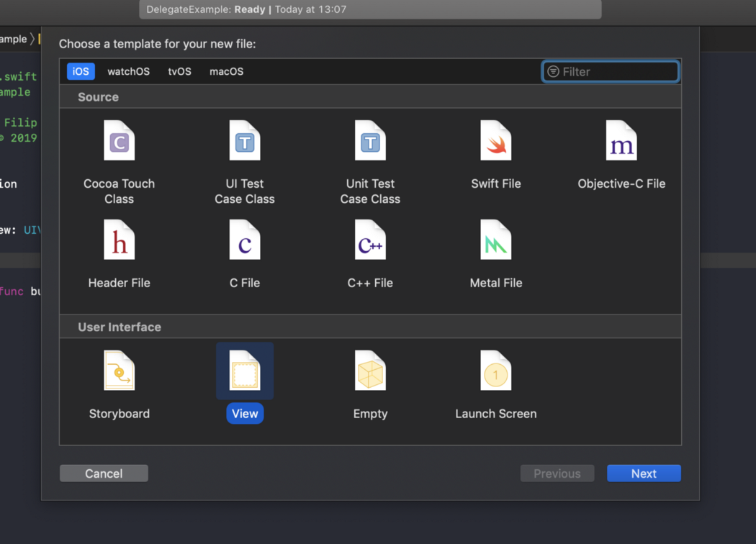Viewport: 756px width, 544px height.
Task: Switch to the iOS platform tab
Action: pos(81,71)
